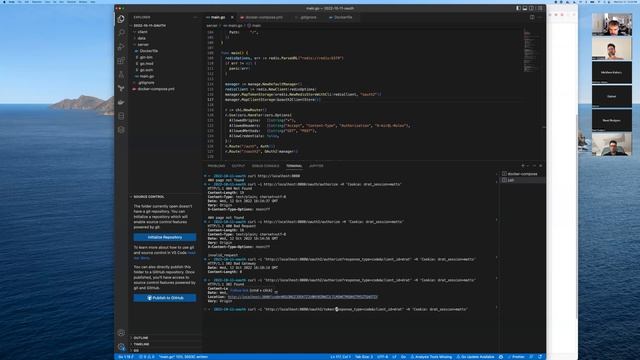Toggle primary sidebar layout icon in title bar
Image resolution: width=640 pixels, height=360 pixels.
(518, 8)
